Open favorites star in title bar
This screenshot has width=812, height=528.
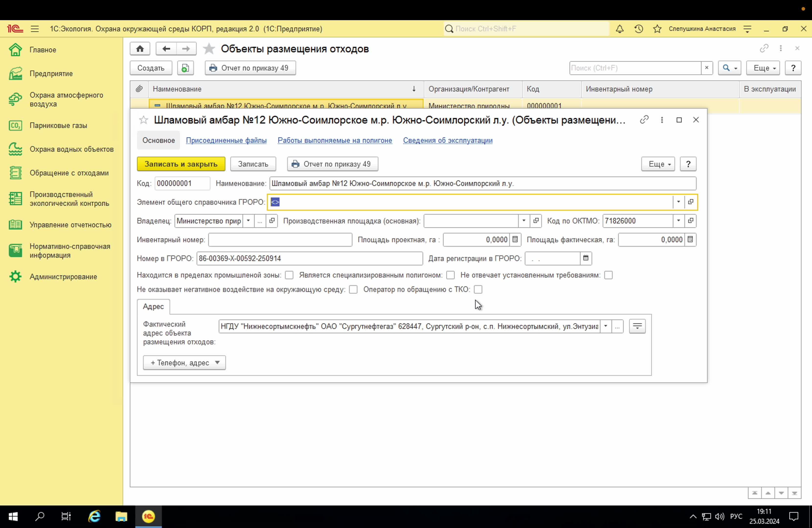tap(657, 29)
